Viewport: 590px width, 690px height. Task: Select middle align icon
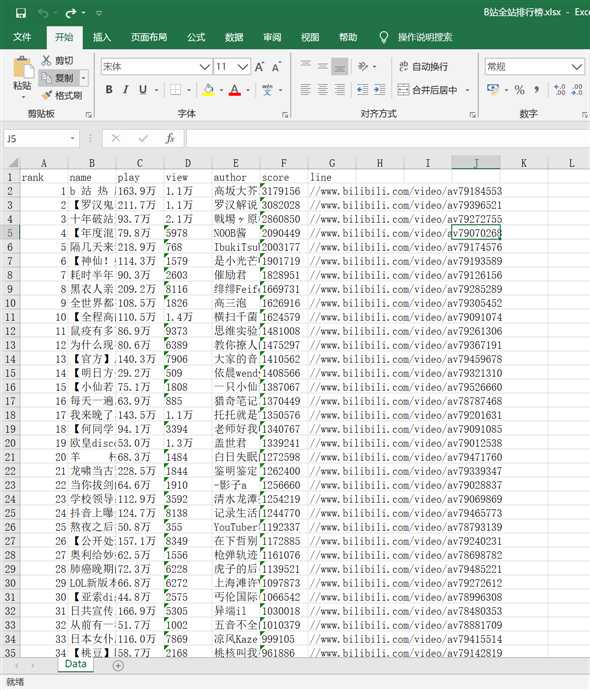pos(322,66)
